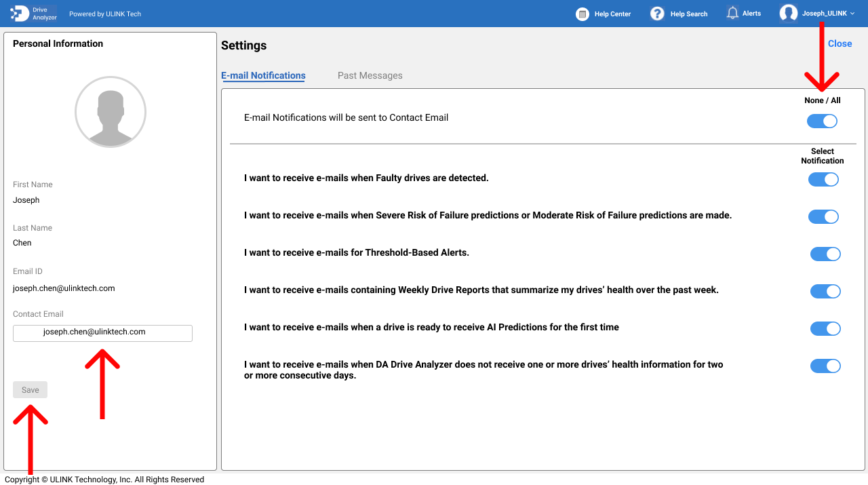Close the Settings page
868x485 pixels.
(840, 44)
